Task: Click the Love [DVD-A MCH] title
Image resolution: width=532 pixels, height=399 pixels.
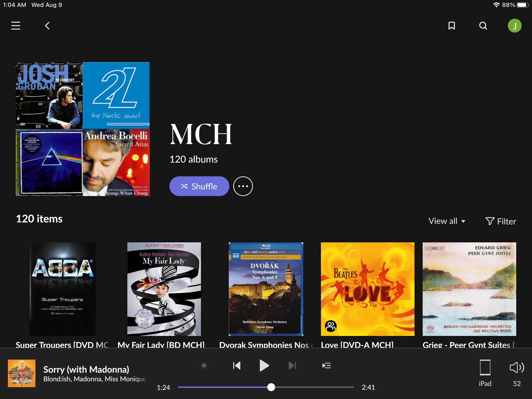Action: tap(357, 345)
